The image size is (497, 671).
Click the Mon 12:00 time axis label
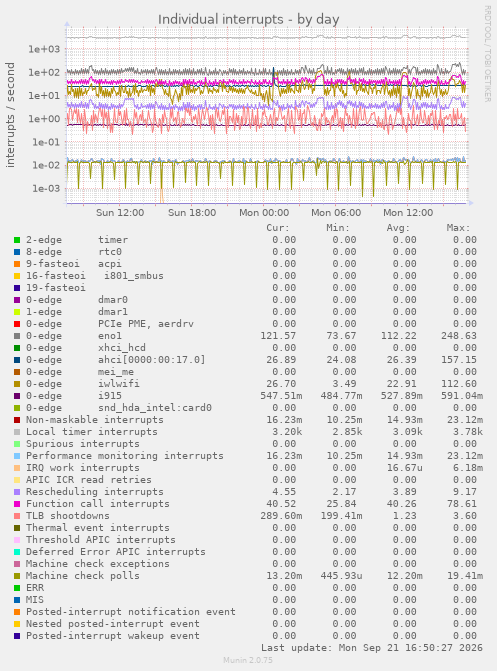coord(408,213)
